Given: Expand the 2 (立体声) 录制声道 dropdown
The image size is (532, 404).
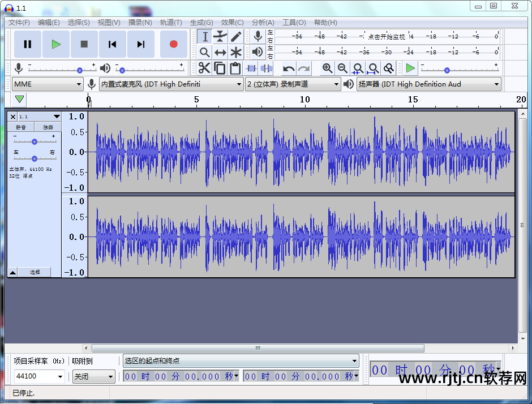Looking at the screenshot, I should [293, 84].
